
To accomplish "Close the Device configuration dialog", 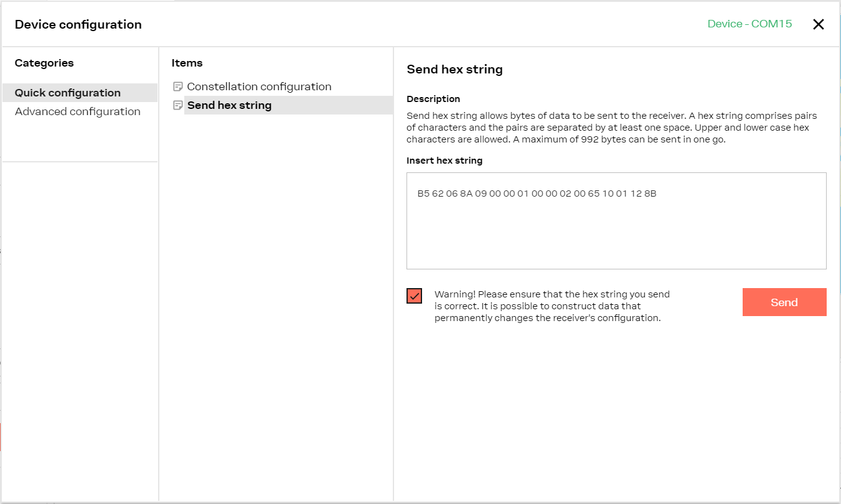I will (819, 24).
